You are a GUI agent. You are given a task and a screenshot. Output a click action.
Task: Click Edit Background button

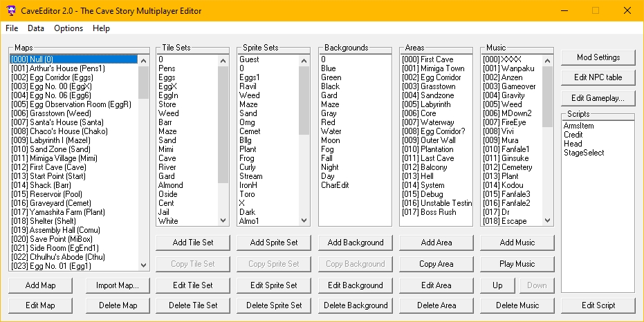pos(356,285)
